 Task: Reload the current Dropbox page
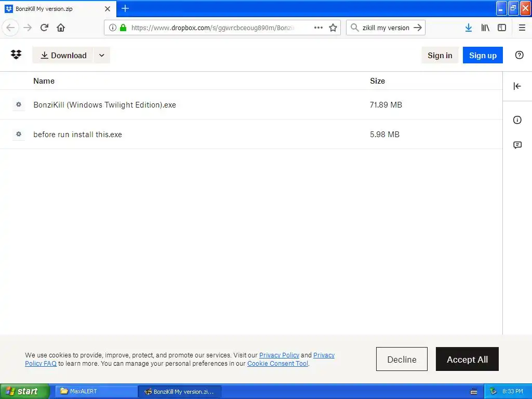coord(44,28)
